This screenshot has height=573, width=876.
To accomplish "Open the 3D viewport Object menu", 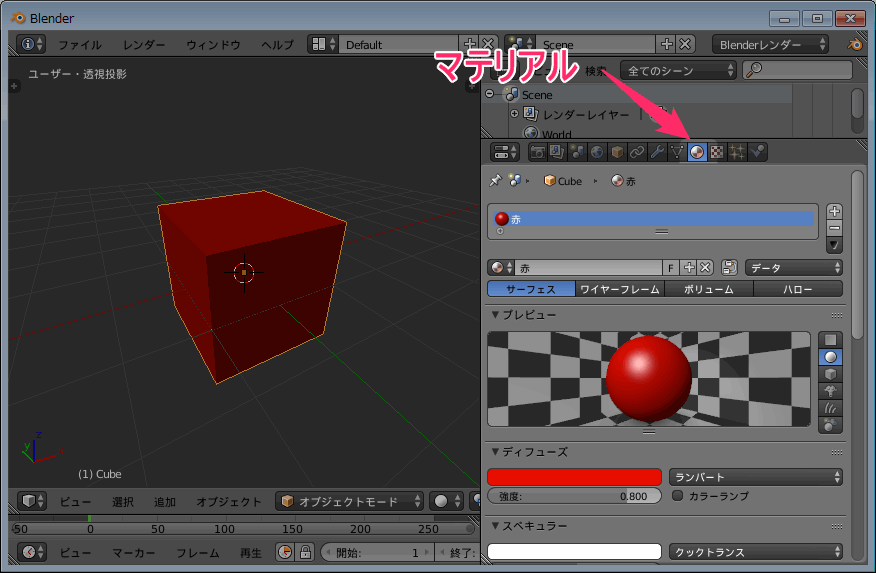I will click(228, 502).
